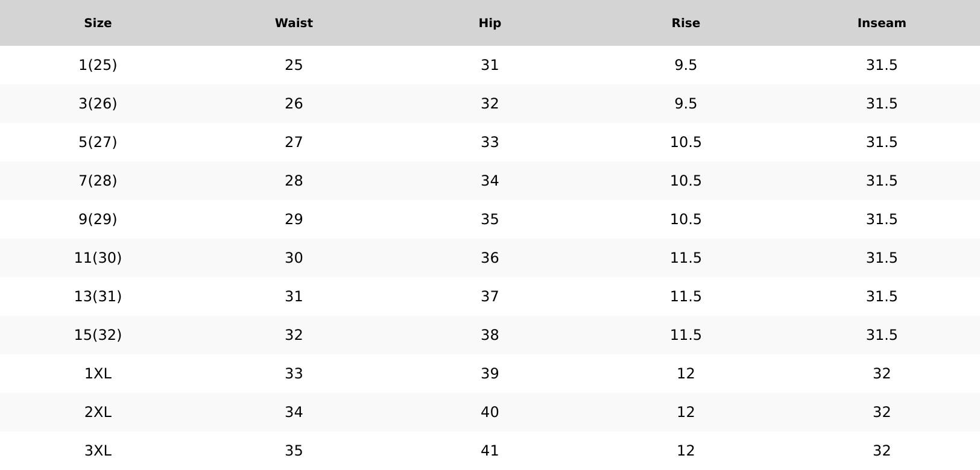Image resolution: width=980 pixels, height=470 pixels.
Task: Click the 9(29) size row label
Action: pos(98,219)
